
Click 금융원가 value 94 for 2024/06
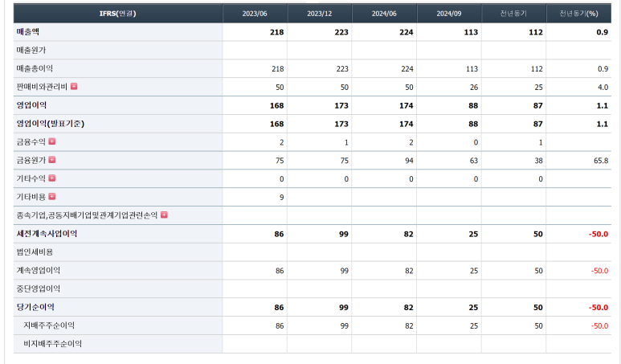tap(409, 161)
